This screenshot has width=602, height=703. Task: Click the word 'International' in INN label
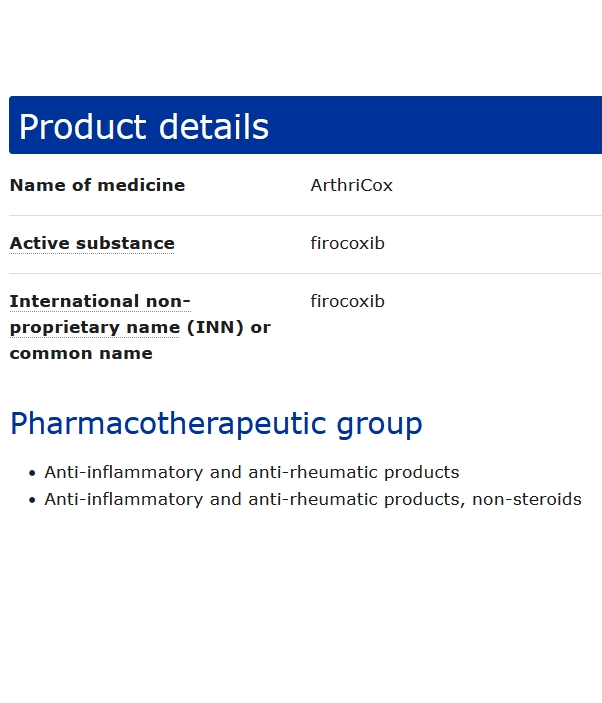(x=74, y=301)
